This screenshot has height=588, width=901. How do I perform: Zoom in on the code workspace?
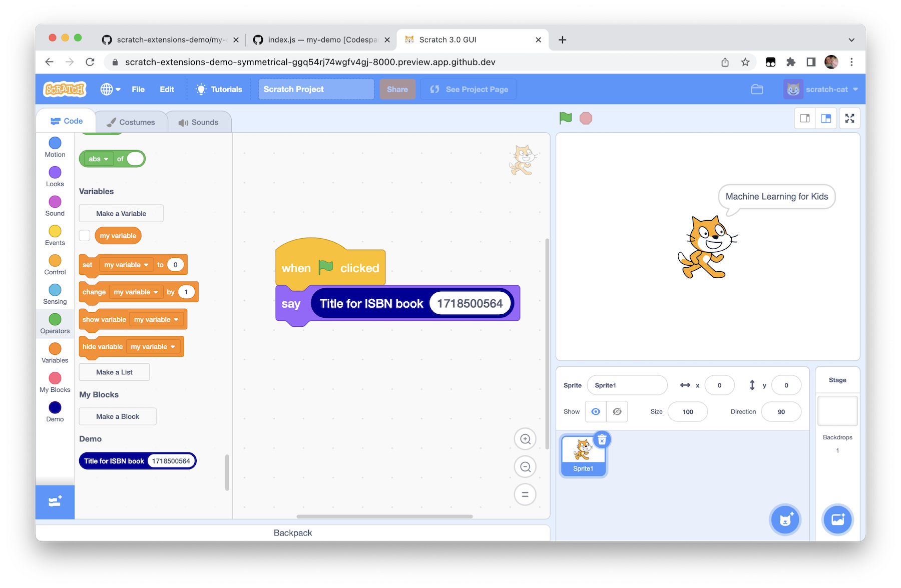pyautogui.click(x=525, y=439)
